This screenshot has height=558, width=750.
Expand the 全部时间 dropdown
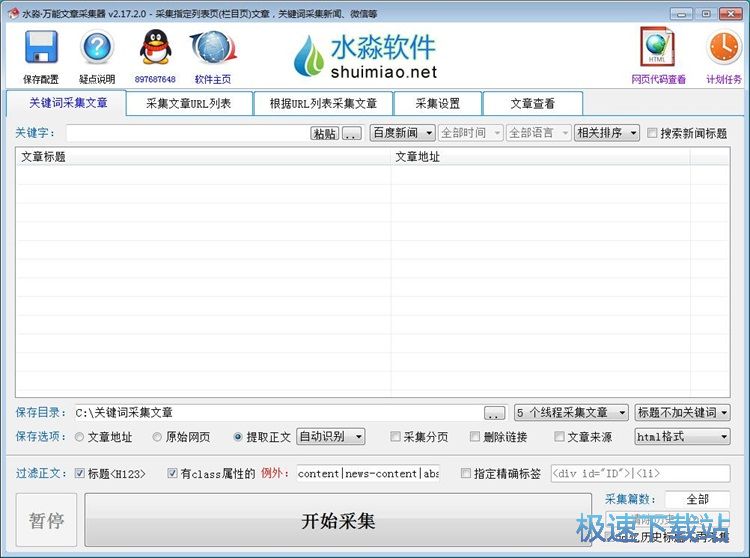471,132
